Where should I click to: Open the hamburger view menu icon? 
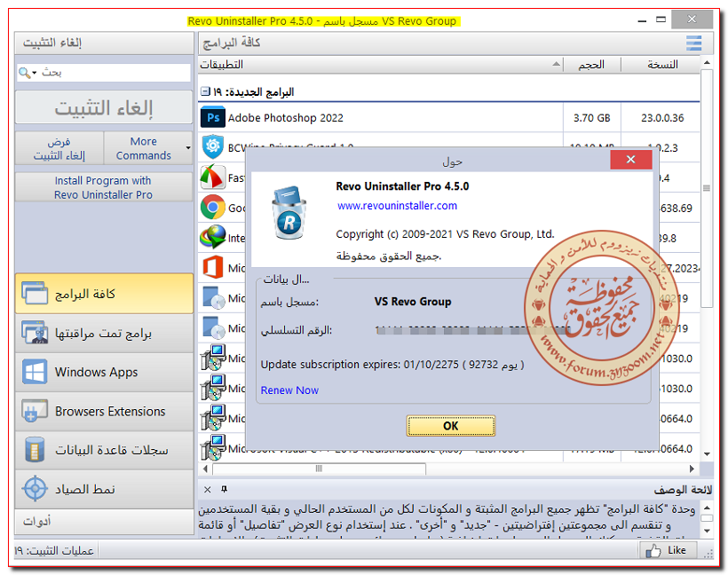tap(693, 43)
